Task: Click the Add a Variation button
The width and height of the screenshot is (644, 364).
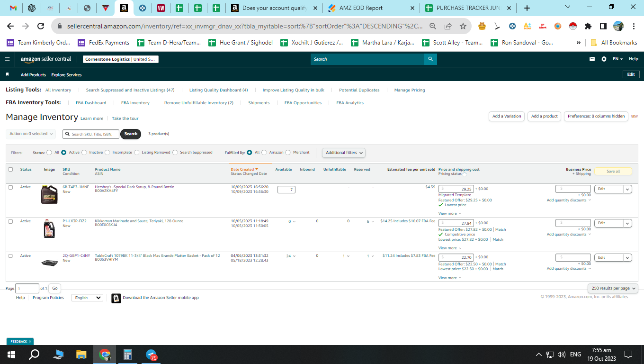Action: pyautogui.click(x=507, y=116)
